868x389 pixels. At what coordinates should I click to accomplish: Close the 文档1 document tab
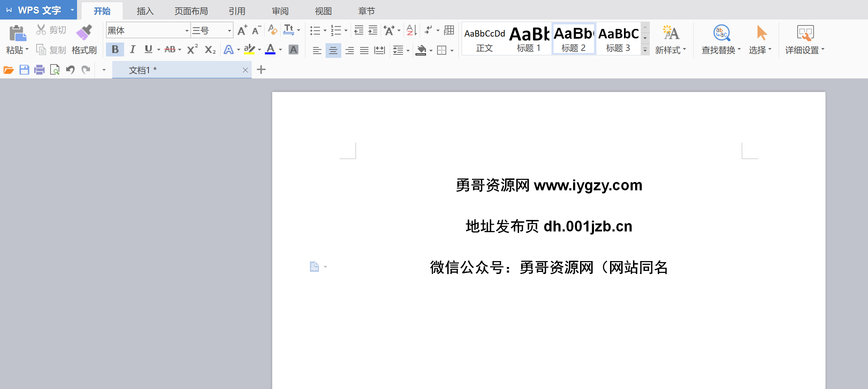pyautogui.click(x=245, y=70)
